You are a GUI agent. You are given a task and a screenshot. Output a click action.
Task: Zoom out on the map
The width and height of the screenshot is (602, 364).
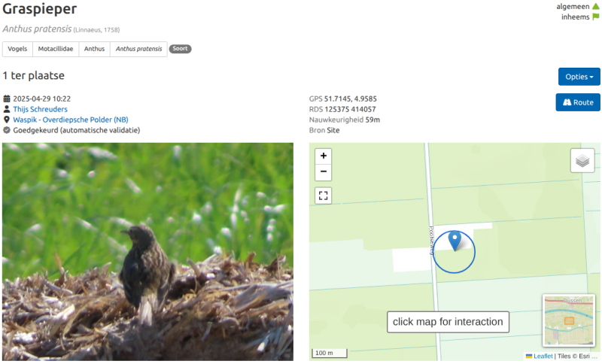324,171
